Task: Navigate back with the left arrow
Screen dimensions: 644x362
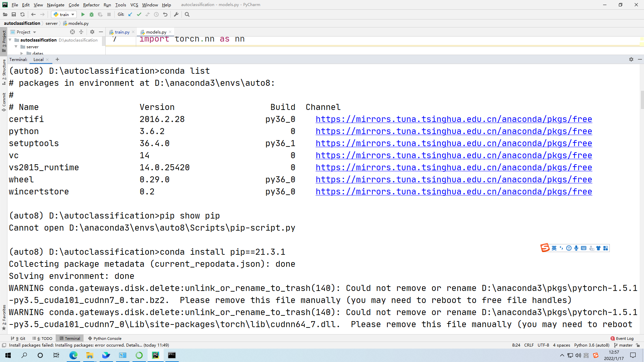Action: click(x=33, y=14)
